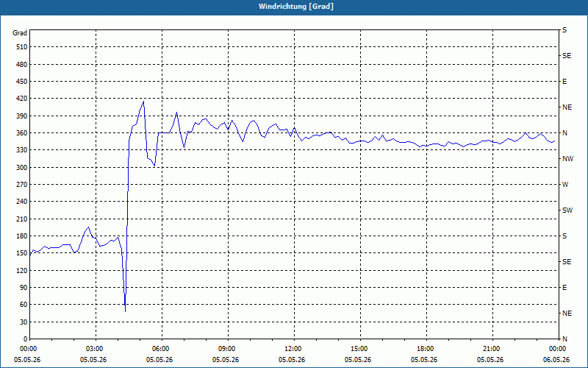This screenshot has width=588, height=368.
Task: Select the 09:00 time axis label
Action: pos(229,349)
